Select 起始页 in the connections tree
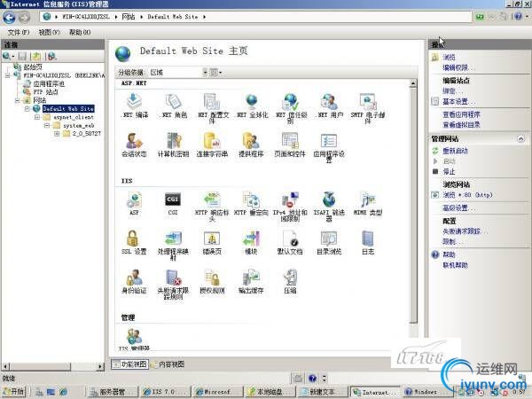This screenshot has height=399, width=532. [x=33, y=67]
